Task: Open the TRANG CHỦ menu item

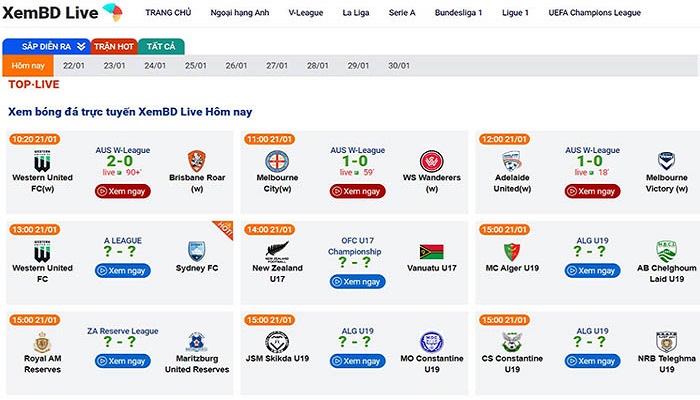Action: coord(168,12)
